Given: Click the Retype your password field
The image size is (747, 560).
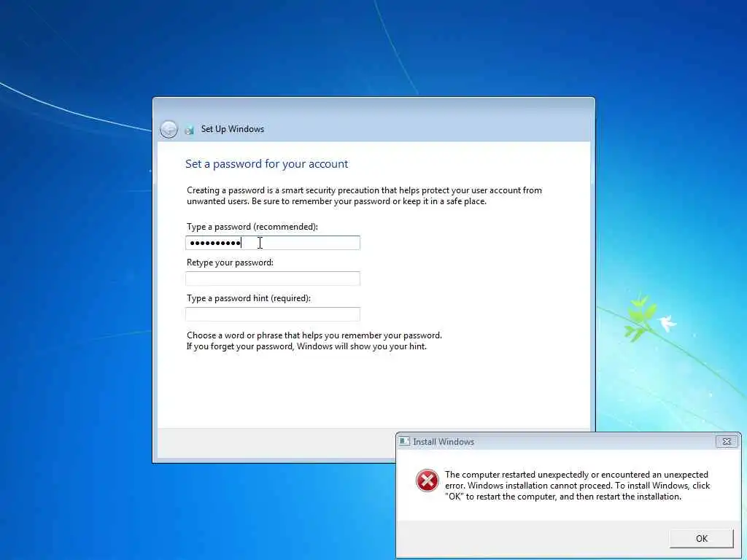Looking at the screenshot, I should point(273,279).
